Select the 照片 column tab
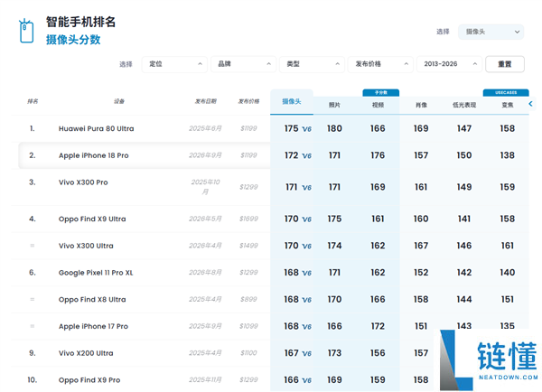The image size is (542, 392). 334,105
